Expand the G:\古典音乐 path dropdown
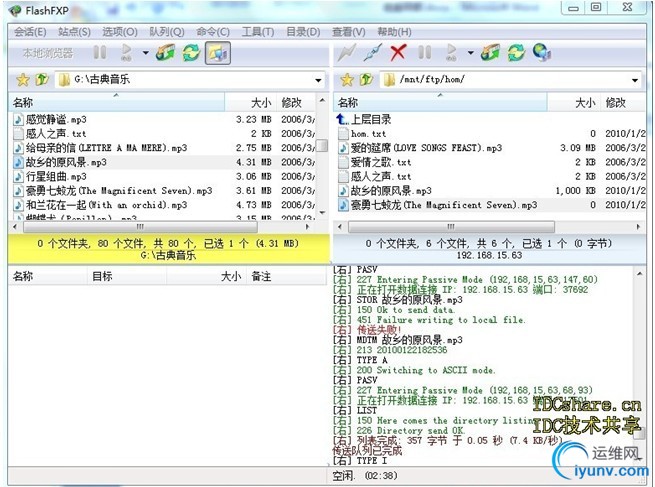655x487 pixels. tap(318, 80)
